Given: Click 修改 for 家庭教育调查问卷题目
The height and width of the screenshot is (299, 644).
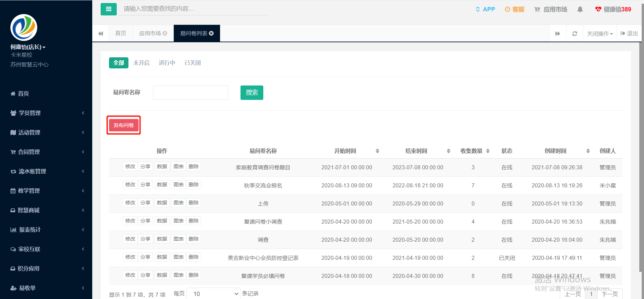Looking at the screenshot, I should click(130, 167).
